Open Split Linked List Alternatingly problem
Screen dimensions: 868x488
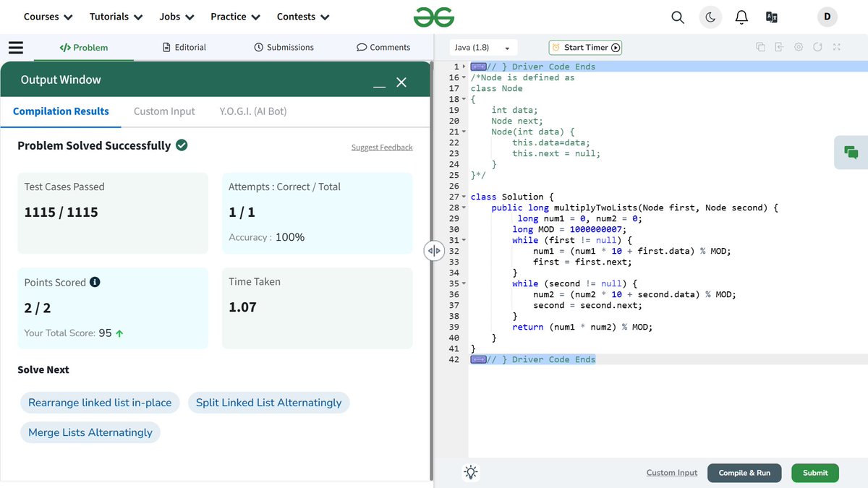(x=268, y=403)
